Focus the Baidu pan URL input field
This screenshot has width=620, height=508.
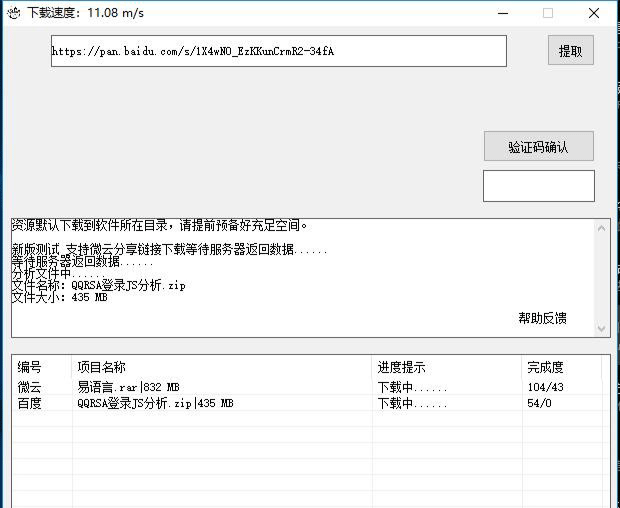coord(279,51)
